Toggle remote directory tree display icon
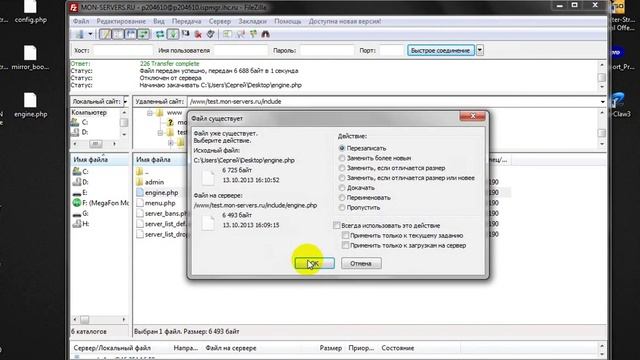Viewport: 640px width, 360px height. coord(131,34)
